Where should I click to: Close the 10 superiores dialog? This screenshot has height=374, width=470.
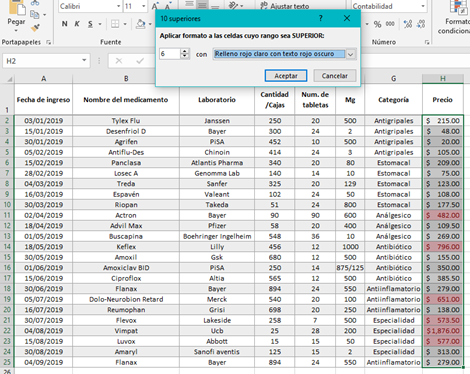click(347, 18)
